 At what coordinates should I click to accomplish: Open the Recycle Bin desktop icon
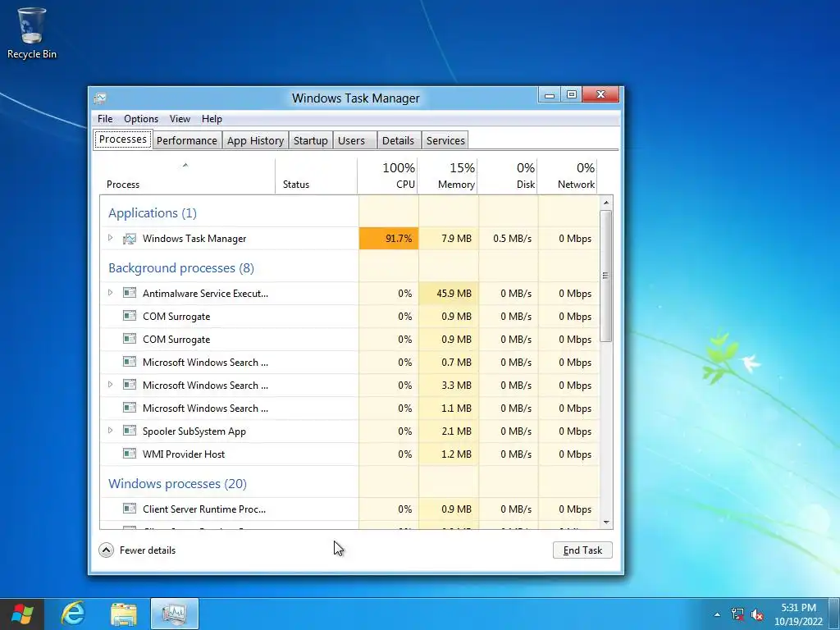click(32, 33)
